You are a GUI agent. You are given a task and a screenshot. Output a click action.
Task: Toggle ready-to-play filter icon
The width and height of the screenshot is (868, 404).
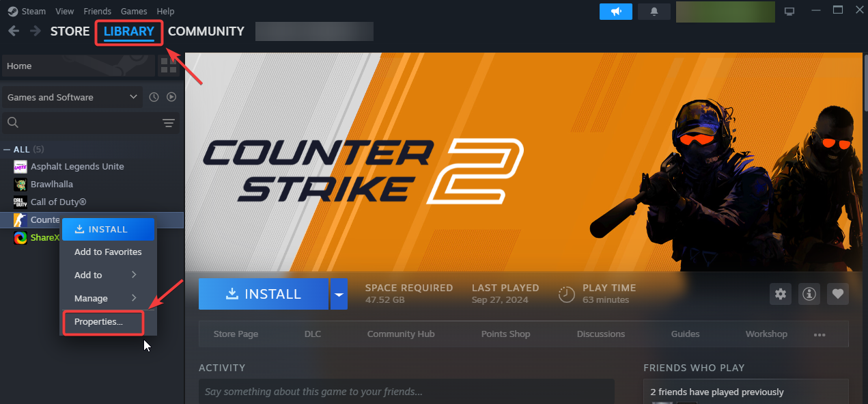click(171, 97)
